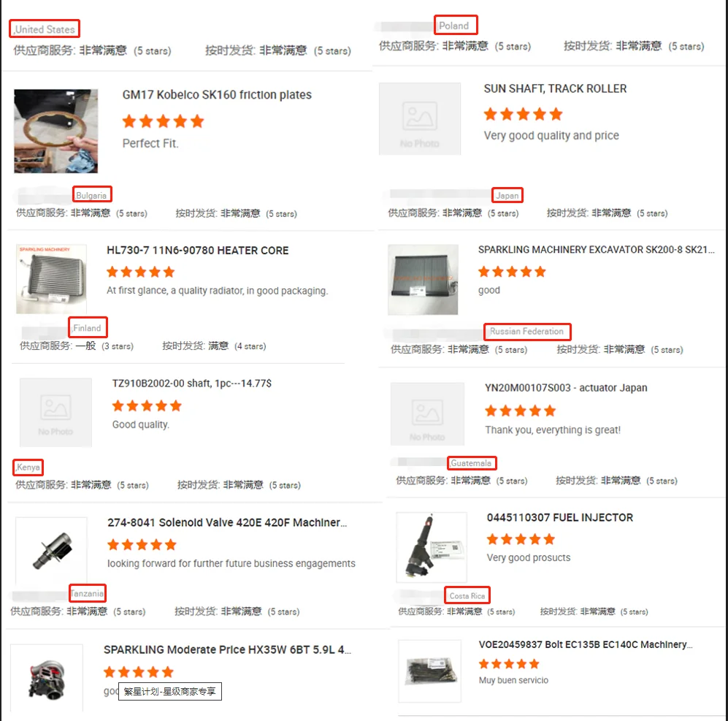Open 0445110307 FUEL INJECTOR product title

(560, 517)
